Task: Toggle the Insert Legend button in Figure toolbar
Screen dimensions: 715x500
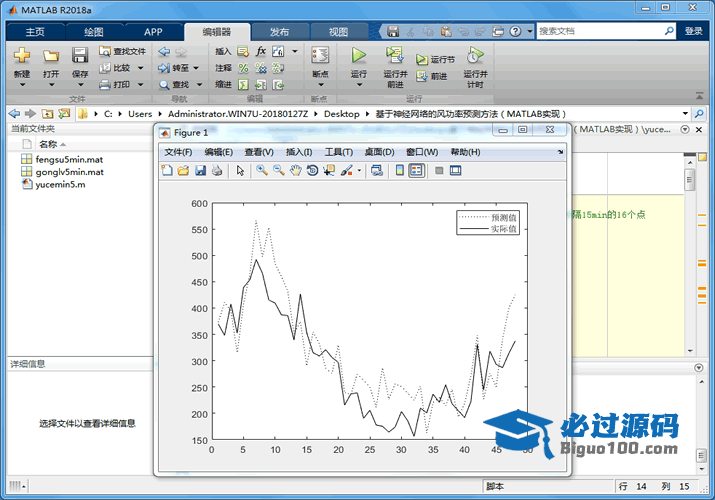Action: pos(416,171)
